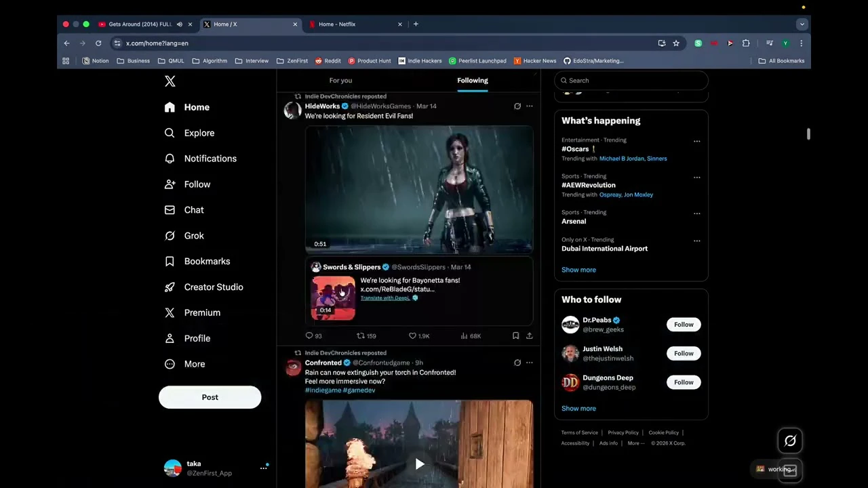Switch to the YouTube Gets Around tab
868x488 pixels.
pyautogui.click(x=140, y=24)
